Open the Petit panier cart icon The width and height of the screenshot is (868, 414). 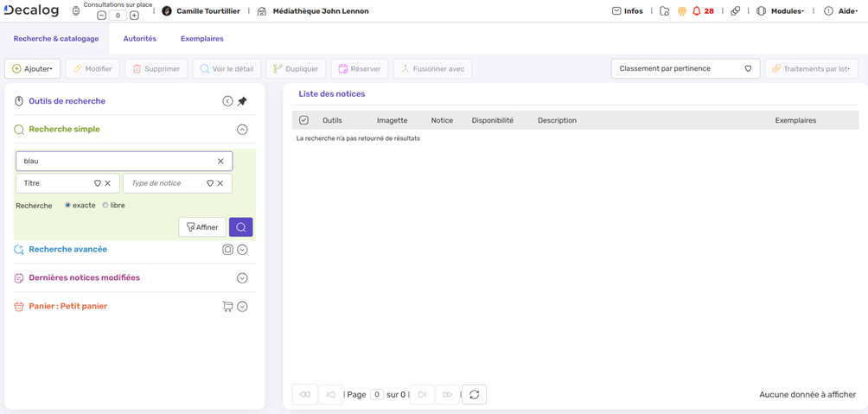tap(227, 306)
